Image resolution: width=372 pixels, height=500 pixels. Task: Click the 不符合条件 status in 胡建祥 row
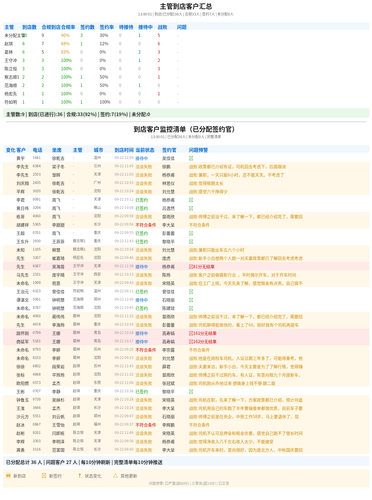pyautogui.click(x=146, y=225)
